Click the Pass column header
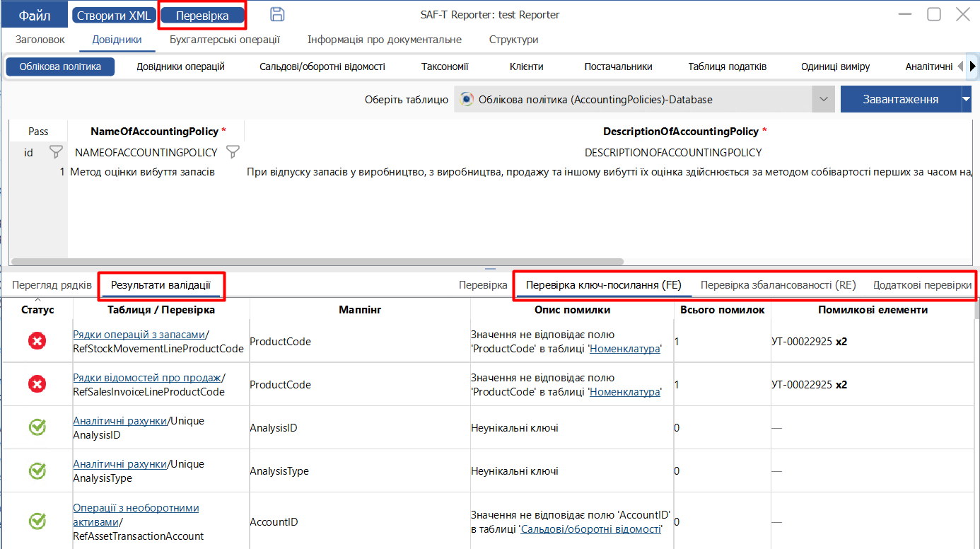Image resolution: width=980 pixels, height=549 pixels. (38, 132)
